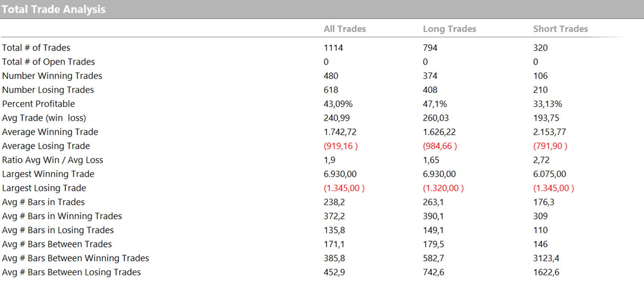Screen dimensions: 644x282
Task: Select the Long Trades column header
Action: click(x=449, y=29)
